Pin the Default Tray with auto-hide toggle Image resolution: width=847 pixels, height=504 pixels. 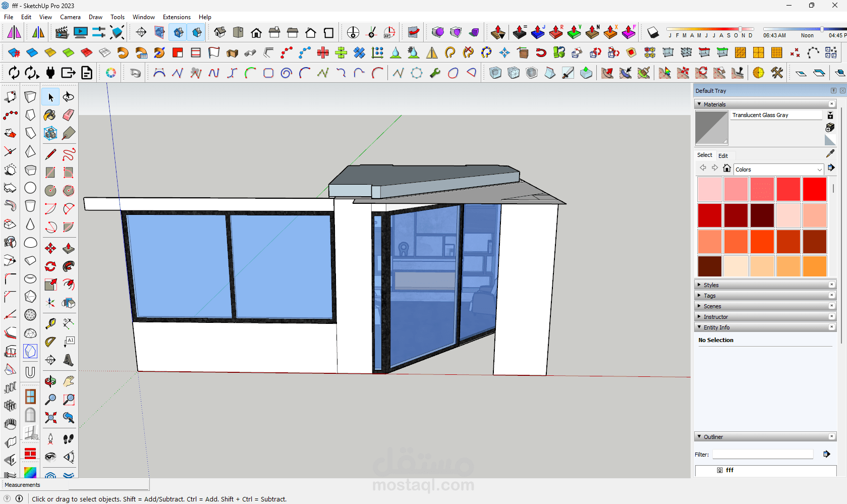click(x=833, y=91)
